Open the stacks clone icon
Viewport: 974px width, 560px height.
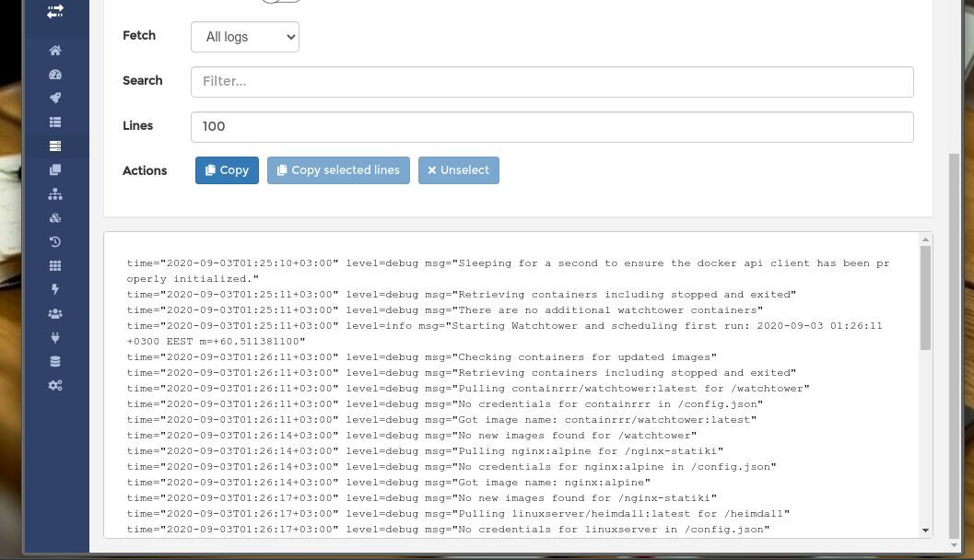pyautogui.click(x=55, y=169)
